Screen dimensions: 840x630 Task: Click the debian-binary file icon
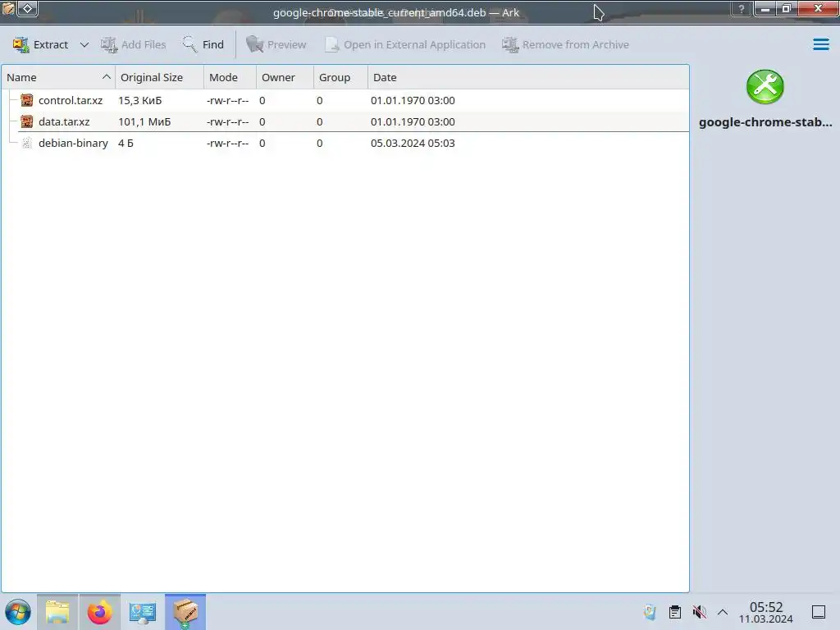click(x=27, y=143)
